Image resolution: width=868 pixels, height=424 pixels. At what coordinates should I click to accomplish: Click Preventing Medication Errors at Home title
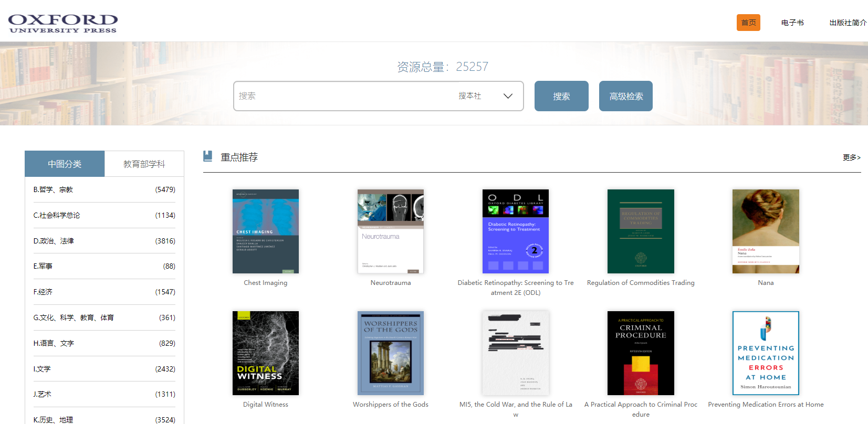tap(766, 405)
